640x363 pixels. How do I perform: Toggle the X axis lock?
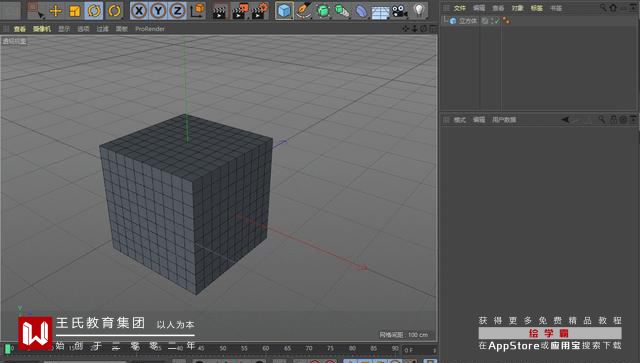tap(139, 11)
